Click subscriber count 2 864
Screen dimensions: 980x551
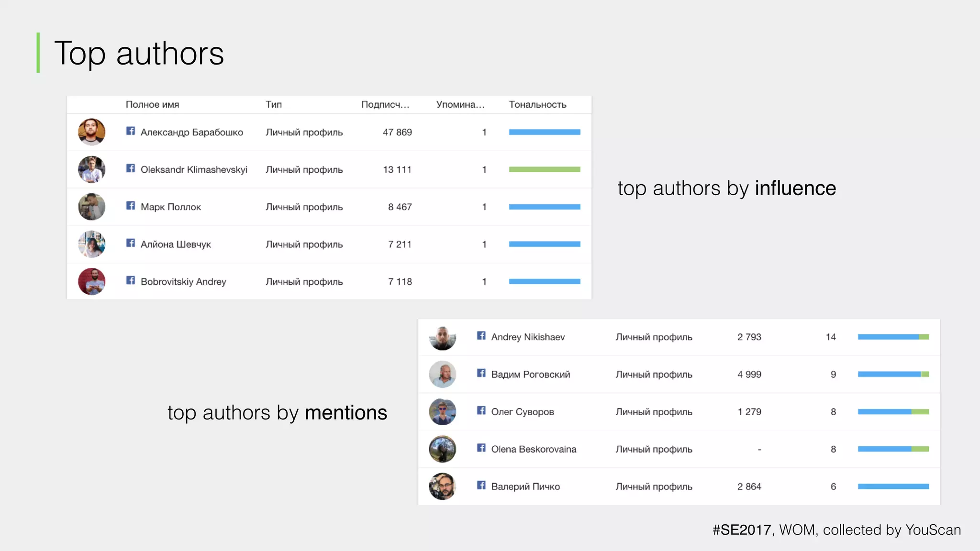[x=749, y=486]
